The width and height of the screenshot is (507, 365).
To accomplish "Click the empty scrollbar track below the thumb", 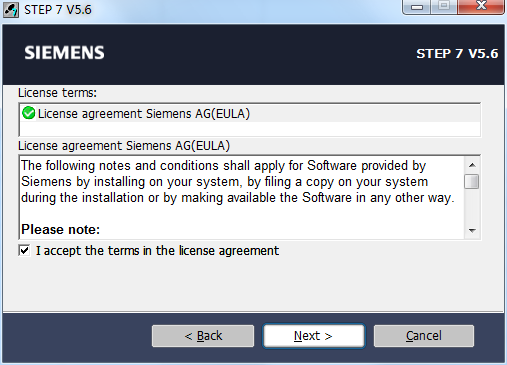I will (472, 206).
